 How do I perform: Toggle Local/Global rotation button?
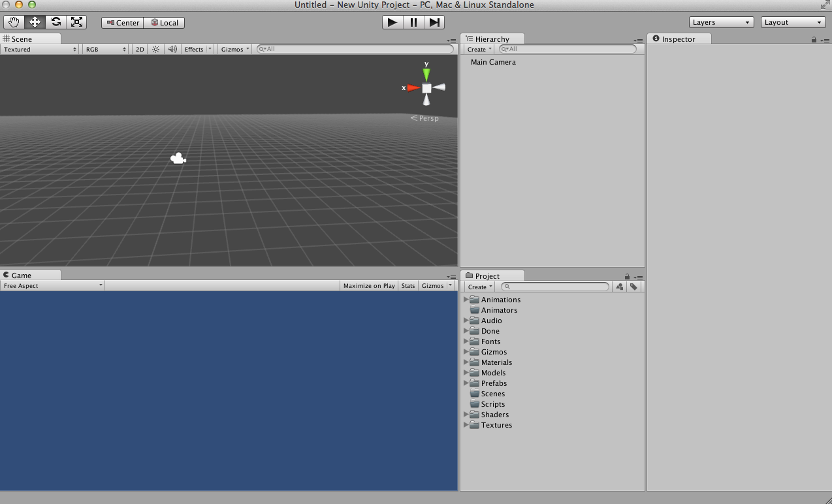164,23
